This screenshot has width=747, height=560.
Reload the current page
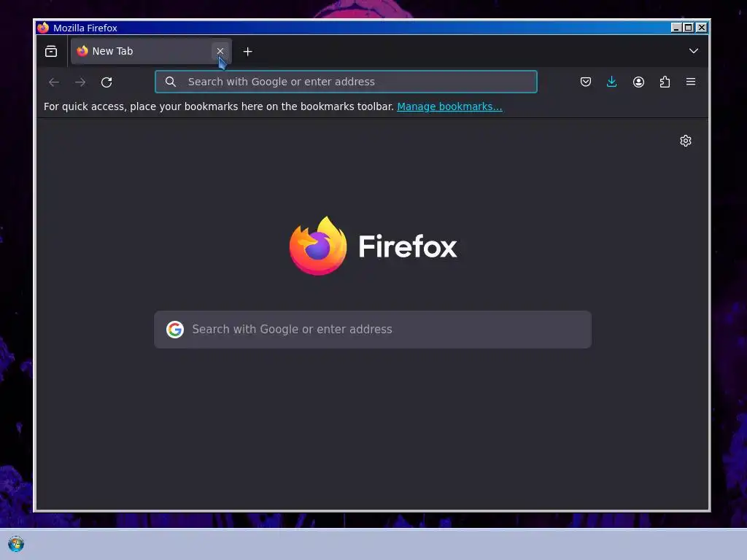(x=107, y=82)
